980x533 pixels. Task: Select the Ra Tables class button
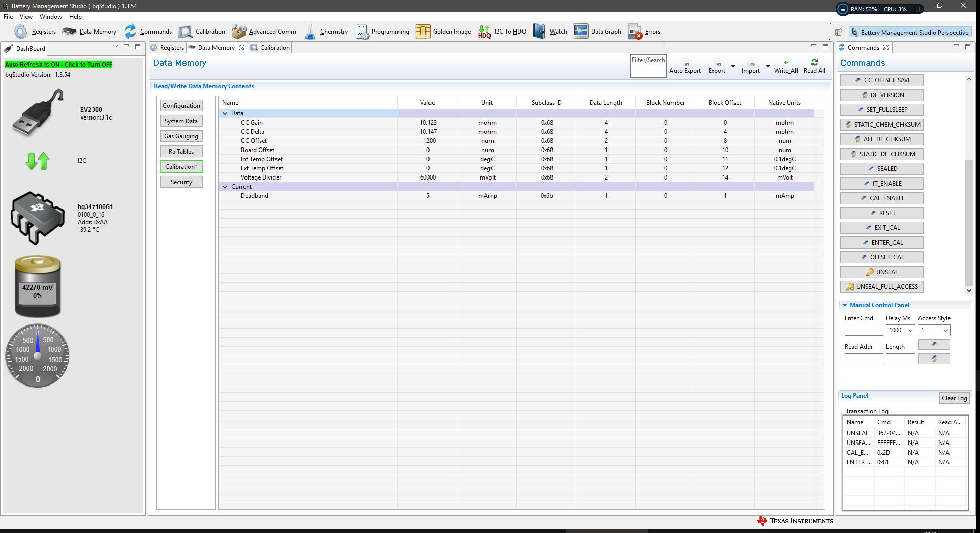tap(181, 152)
